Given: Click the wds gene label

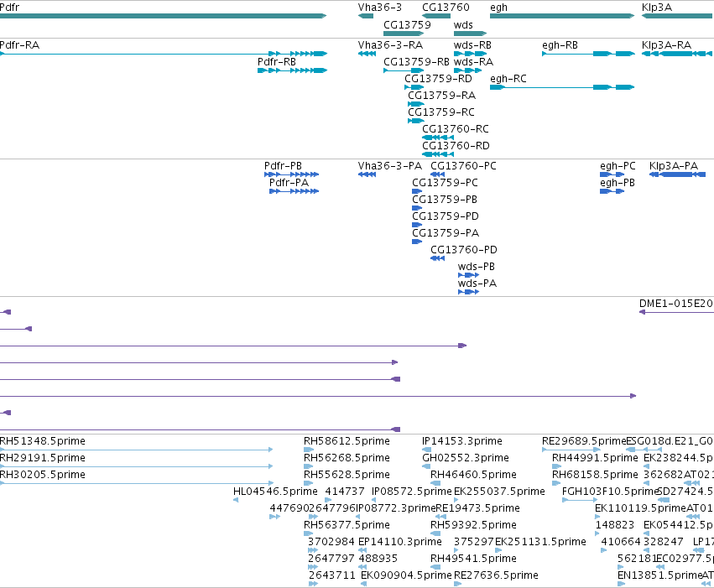Looking at the screenshot, I should (x=463, y=25).
